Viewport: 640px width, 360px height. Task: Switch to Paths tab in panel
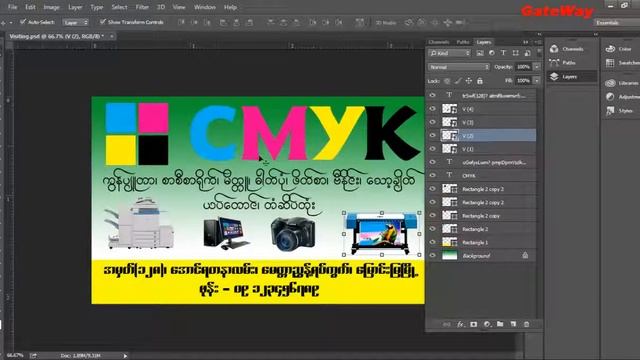point(463,42)
